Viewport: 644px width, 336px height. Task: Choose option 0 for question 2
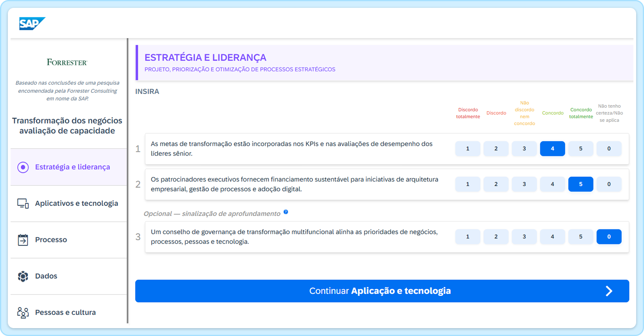[x=609, y=184]
